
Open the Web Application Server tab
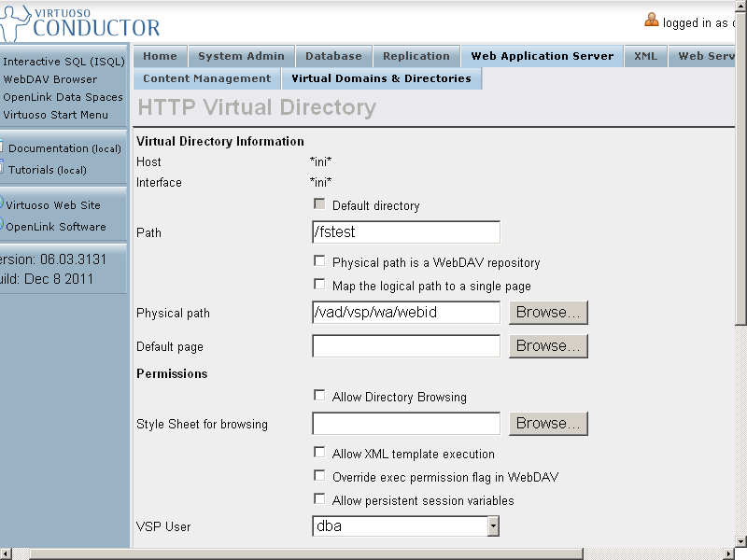point(543,56)
